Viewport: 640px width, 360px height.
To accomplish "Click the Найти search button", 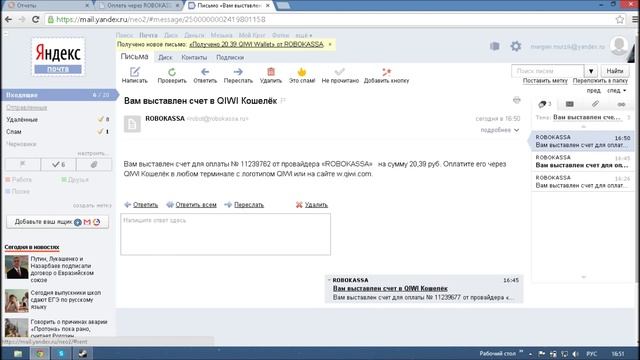I will [615, 71].
